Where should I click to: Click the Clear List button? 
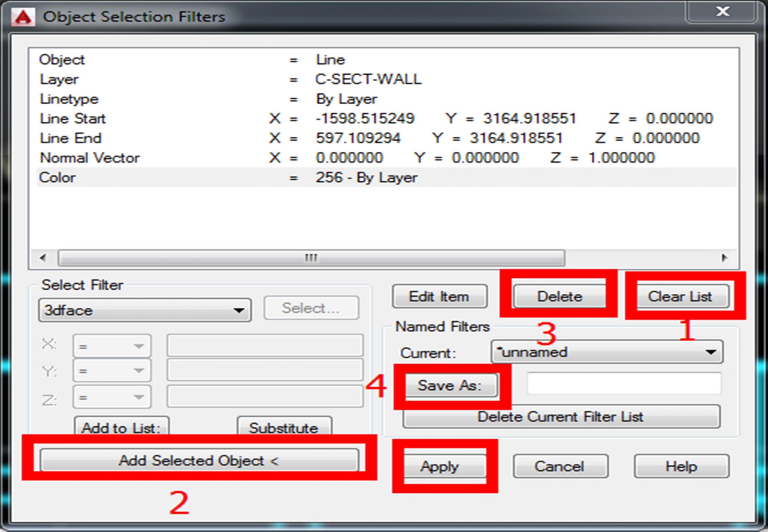[x=682, y=296]
